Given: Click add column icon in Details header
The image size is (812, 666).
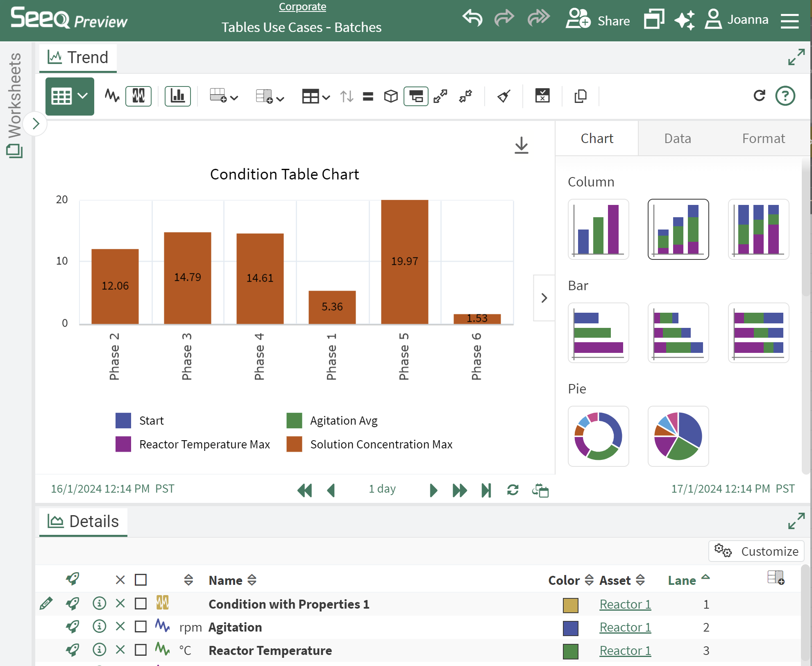Looking at the screenshot, I should 776,578.
